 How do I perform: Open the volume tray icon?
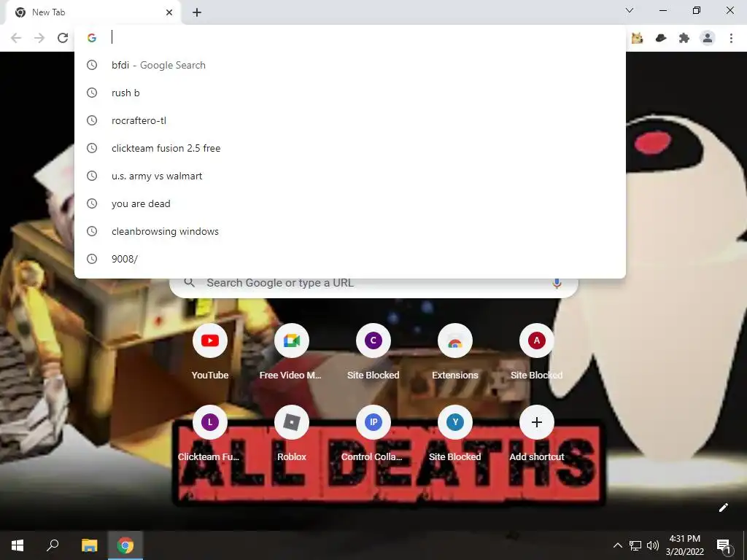[653, 545]
